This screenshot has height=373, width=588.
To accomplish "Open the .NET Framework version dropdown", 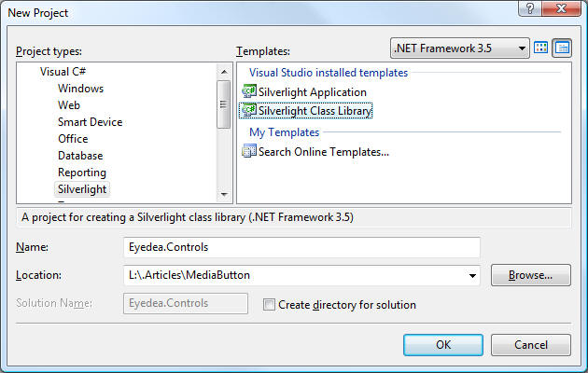I will (460, 48).
